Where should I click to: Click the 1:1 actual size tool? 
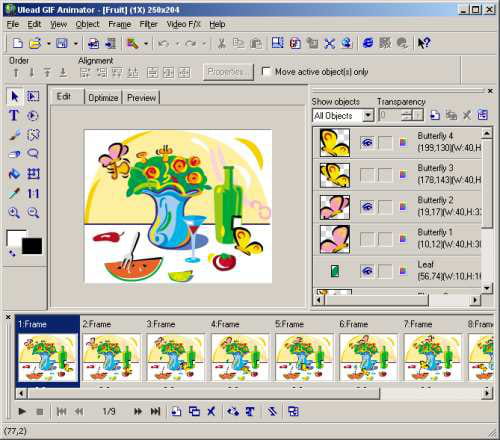[33, 193]
